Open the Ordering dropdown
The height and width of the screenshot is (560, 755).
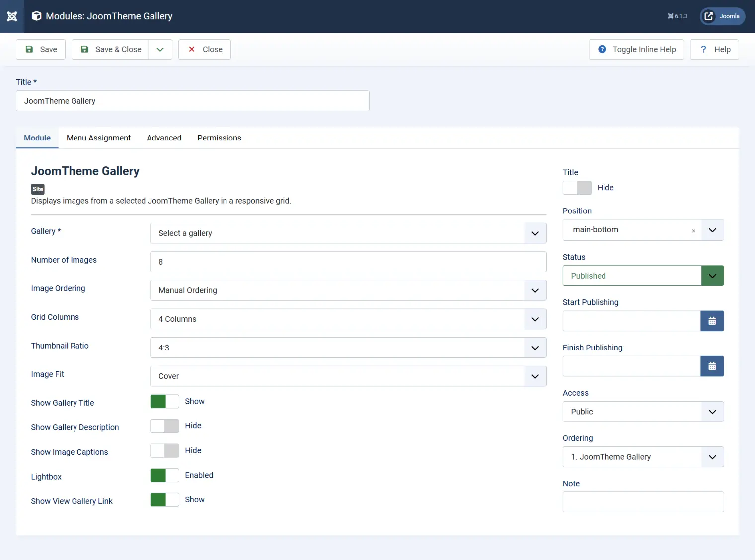(643, 457)
